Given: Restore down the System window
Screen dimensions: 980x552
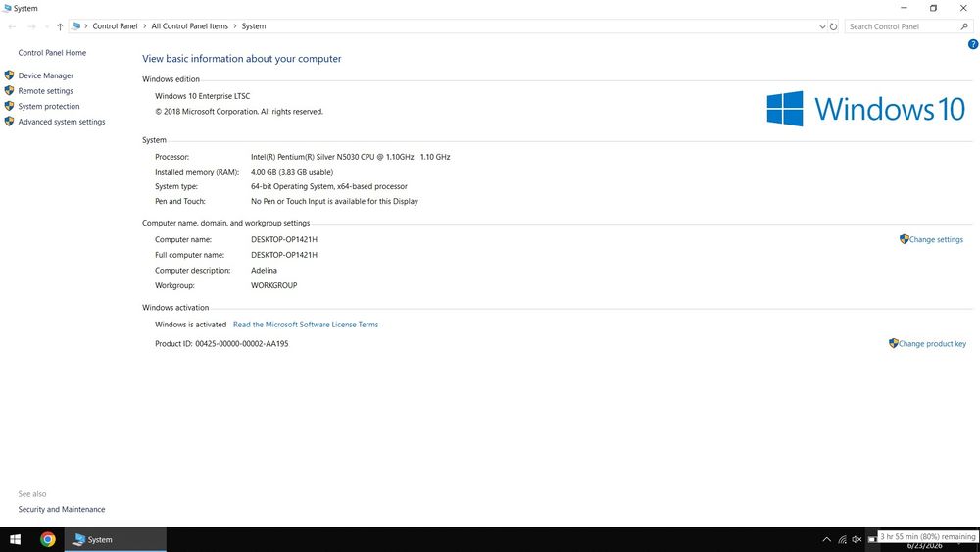Looking at the screenshot, I should click(x=933, y=8).
